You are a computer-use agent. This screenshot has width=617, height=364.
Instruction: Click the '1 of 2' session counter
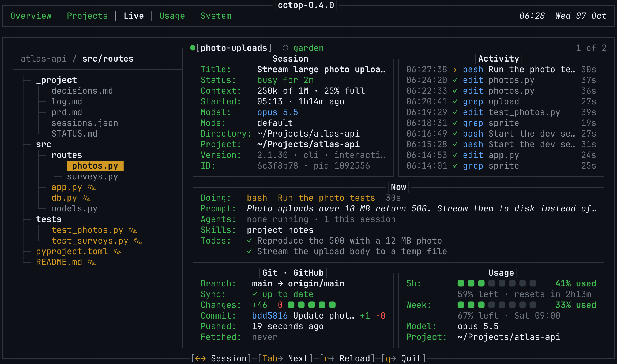coord(591,48)
